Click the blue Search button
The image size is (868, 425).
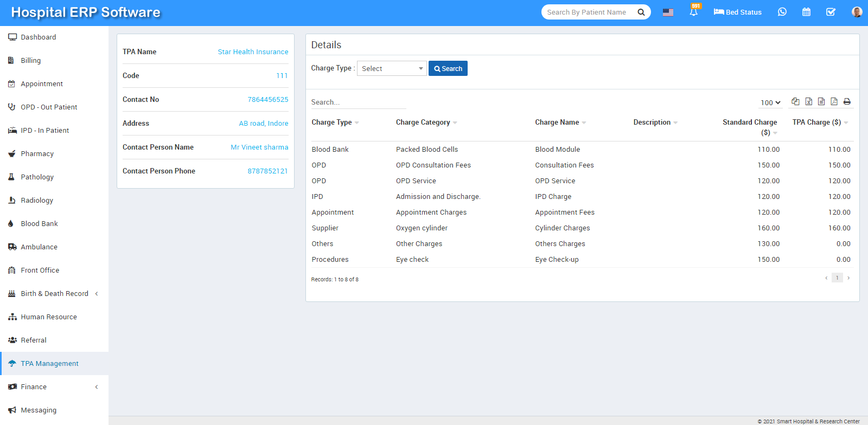tap(448, 68)
